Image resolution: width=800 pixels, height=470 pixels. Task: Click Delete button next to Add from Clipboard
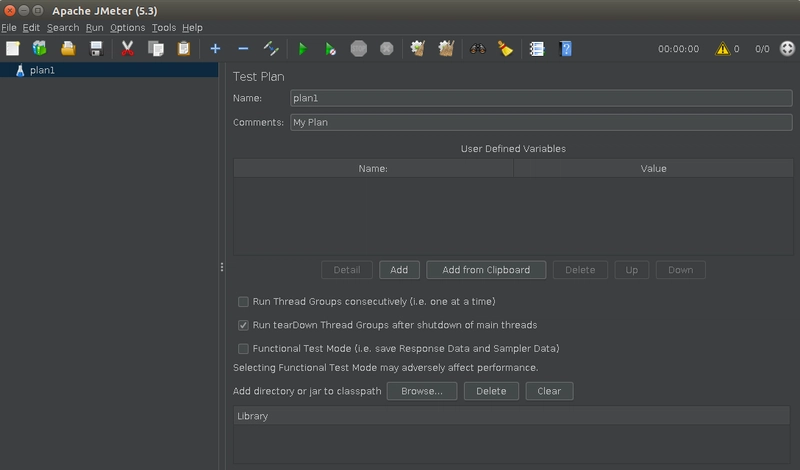580,270
